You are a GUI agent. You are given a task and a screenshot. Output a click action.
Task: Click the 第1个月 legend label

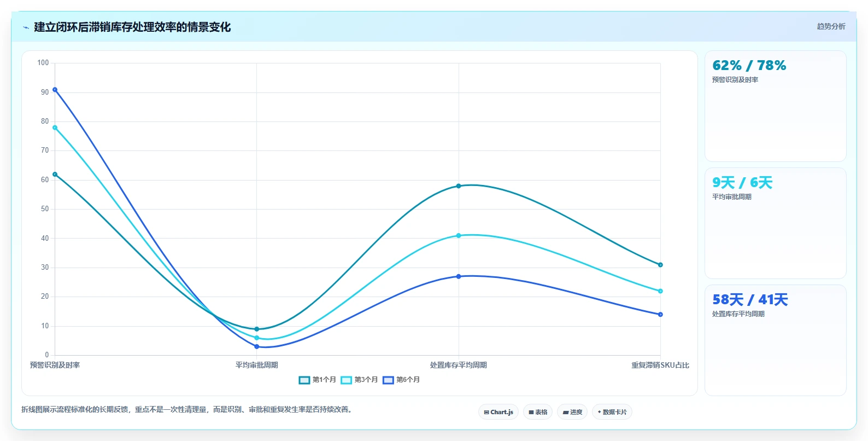(x=324, y=380)
